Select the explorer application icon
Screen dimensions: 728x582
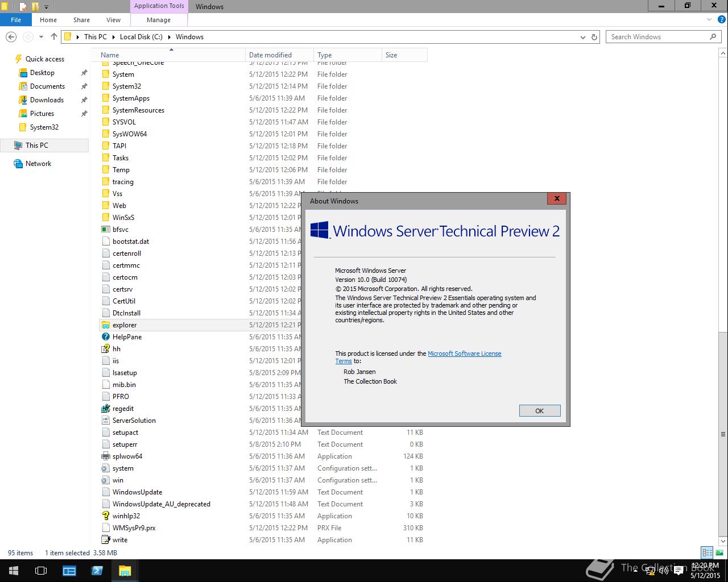[x=105, y=325]
